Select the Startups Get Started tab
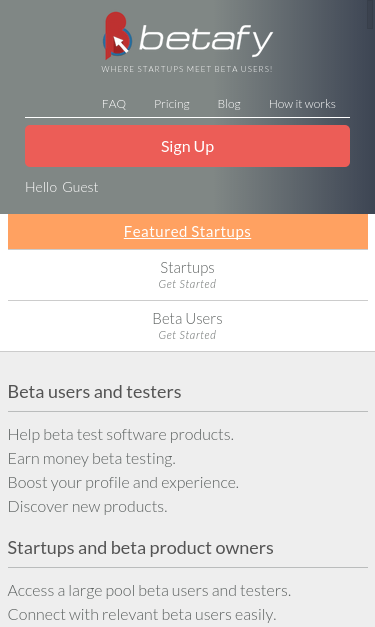 188,275
